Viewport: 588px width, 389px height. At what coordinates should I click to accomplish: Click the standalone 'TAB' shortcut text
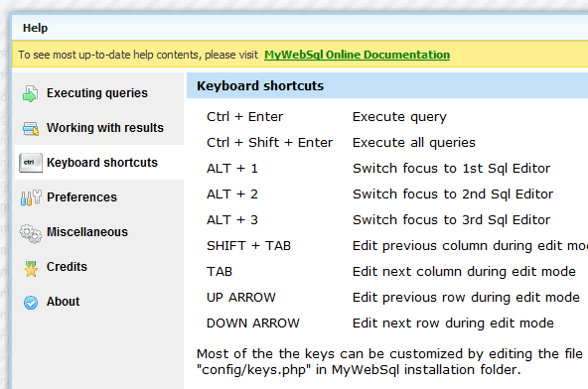(220, 272)
